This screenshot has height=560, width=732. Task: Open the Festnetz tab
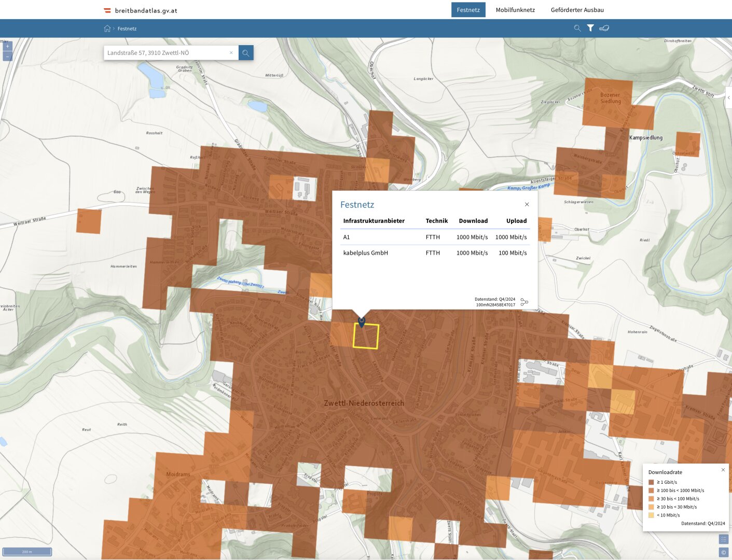tap(468, 10)
